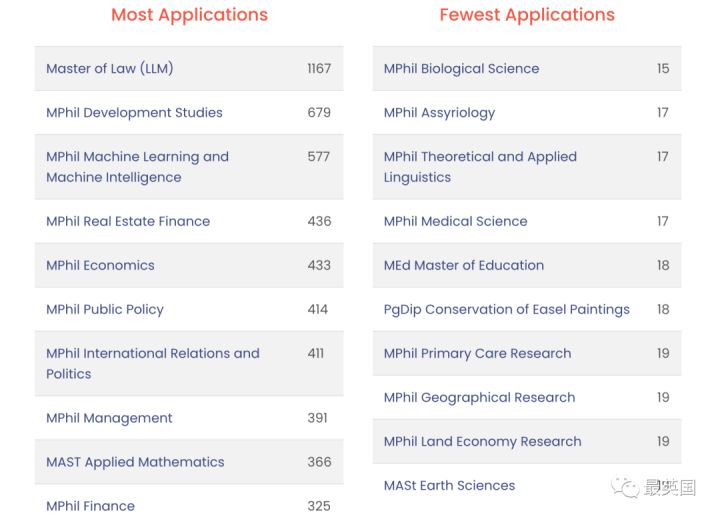Open MPhil Development Studies course link
720x519 pixels.
click(x=134, y=113)
